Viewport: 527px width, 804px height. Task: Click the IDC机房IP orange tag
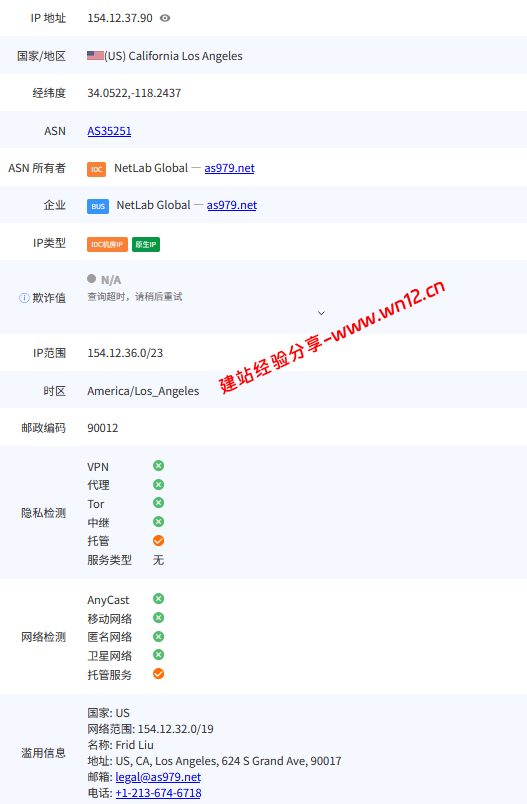pos(107,245)
